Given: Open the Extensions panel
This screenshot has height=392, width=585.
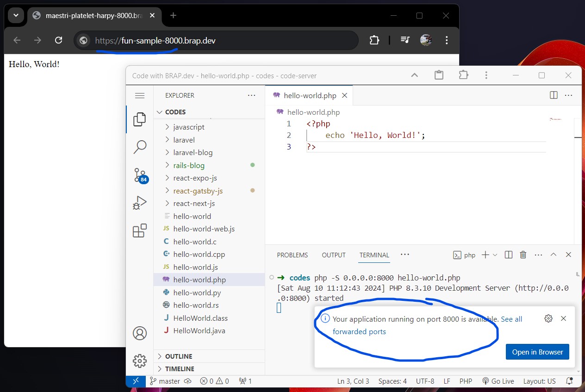Looking at the screenshot, I should (x=139, y=230).
